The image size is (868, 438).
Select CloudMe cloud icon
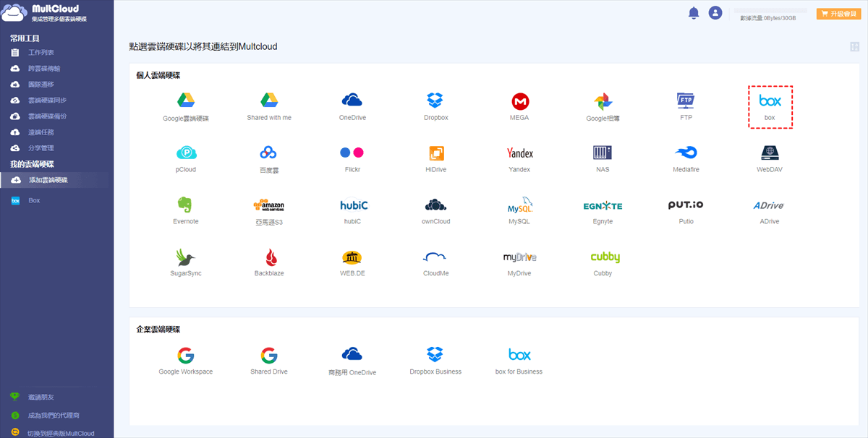[435, 257]
